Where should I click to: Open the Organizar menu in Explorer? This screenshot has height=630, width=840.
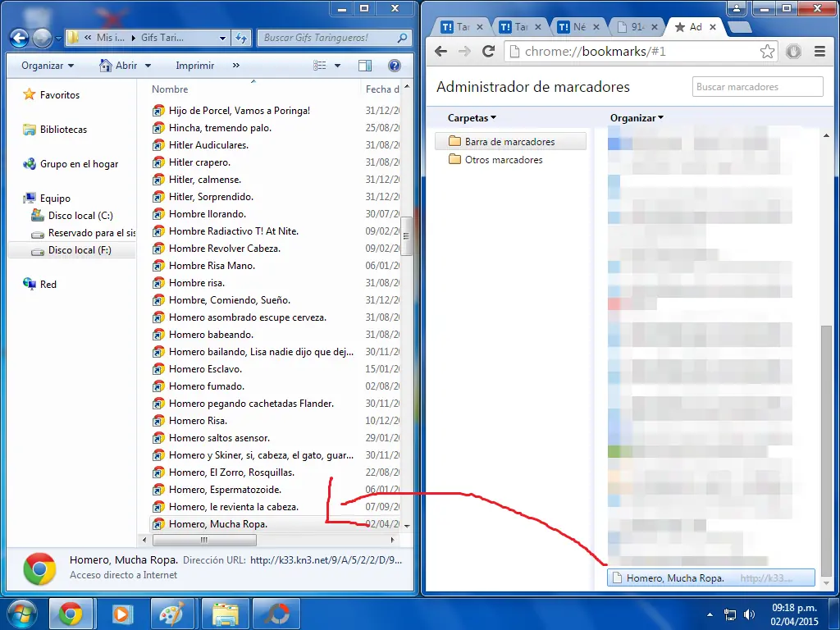pyautogui.click(x=47, y=66)
